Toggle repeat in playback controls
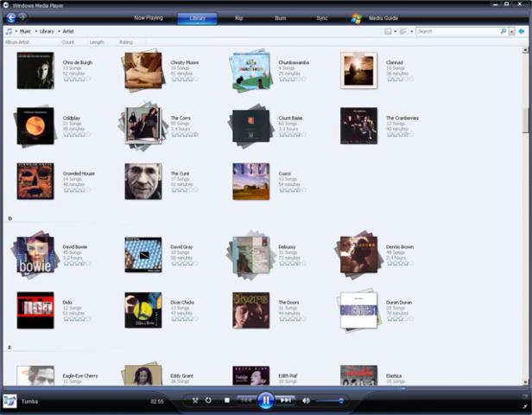The image size is (532, 415). 208,400
